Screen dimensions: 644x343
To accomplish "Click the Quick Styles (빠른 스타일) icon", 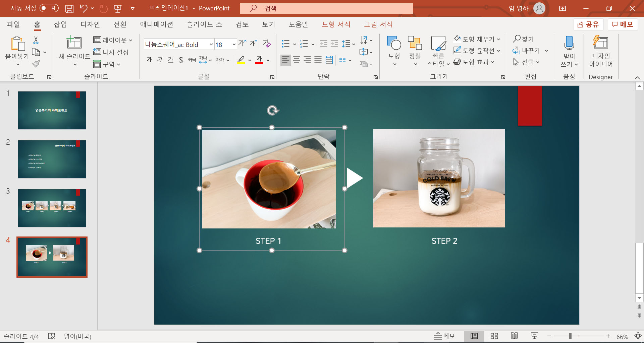I will pyautogui.click(x=438, y=44).
